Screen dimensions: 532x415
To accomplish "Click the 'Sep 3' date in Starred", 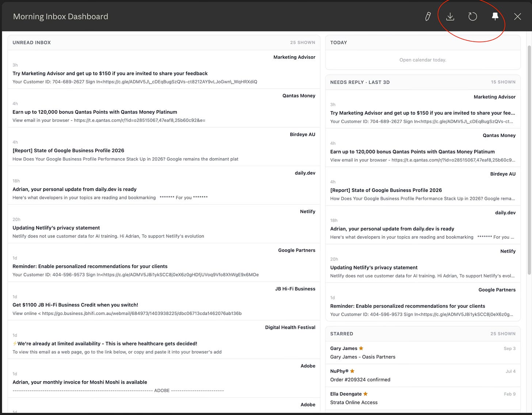I will coord(510,349).
